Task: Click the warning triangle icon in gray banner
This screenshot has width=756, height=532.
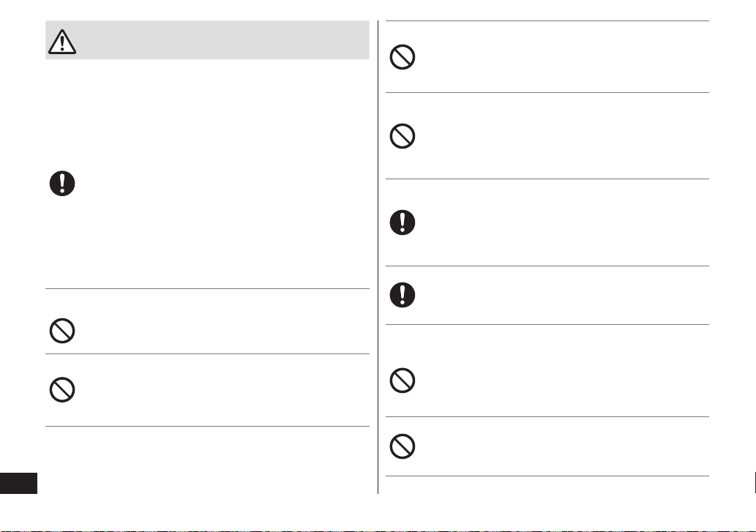Action: [62, 42]
